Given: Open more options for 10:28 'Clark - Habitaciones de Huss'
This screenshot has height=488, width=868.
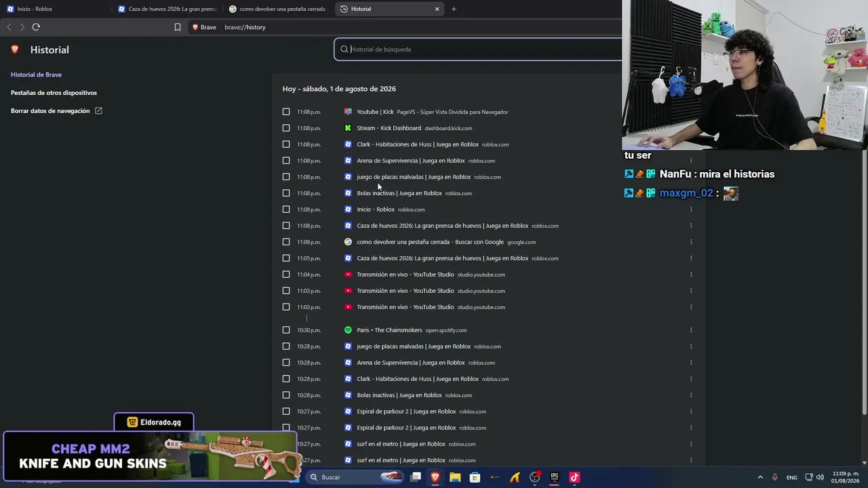Looking at the screenshot, I should click(691, 379).
